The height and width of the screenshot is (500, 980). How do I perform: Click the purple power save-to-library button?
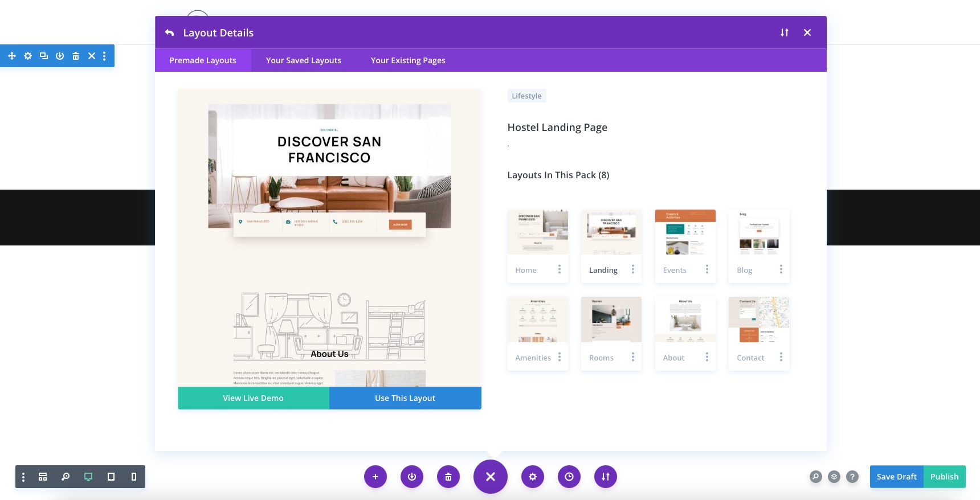click(x=412, y=477)
